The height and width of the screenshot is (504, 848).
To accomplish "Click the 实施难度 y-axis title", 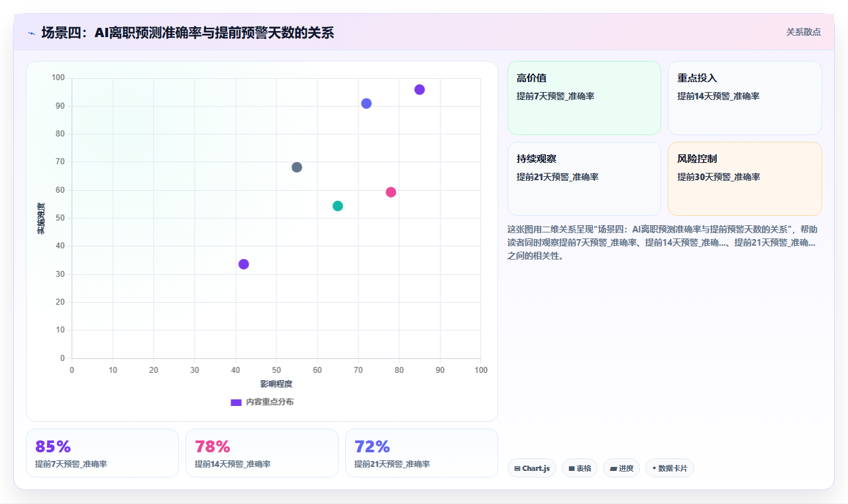I will [x=41, y=219].
